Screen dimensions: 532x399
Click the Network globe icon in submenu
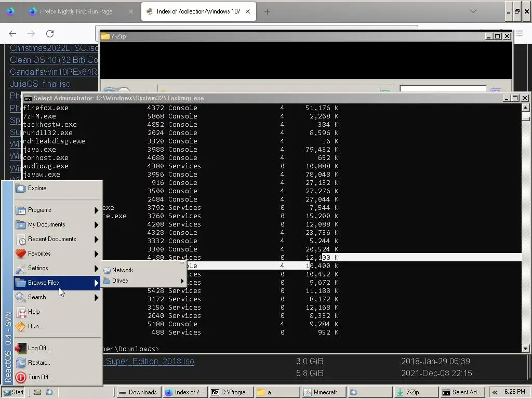click(107, 270)
